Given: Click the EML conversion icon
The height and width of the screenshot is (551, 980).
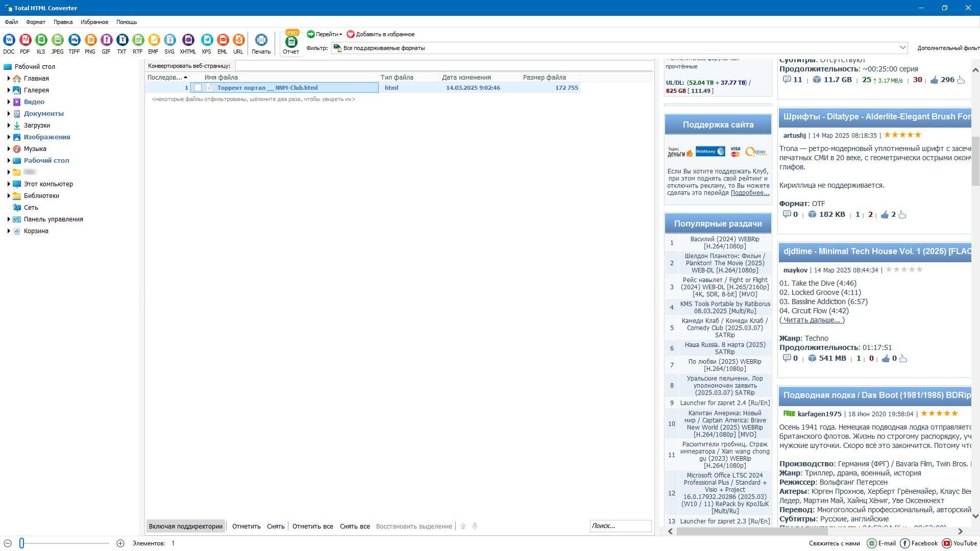Looking at the screenshot, I should pos(223,40).
